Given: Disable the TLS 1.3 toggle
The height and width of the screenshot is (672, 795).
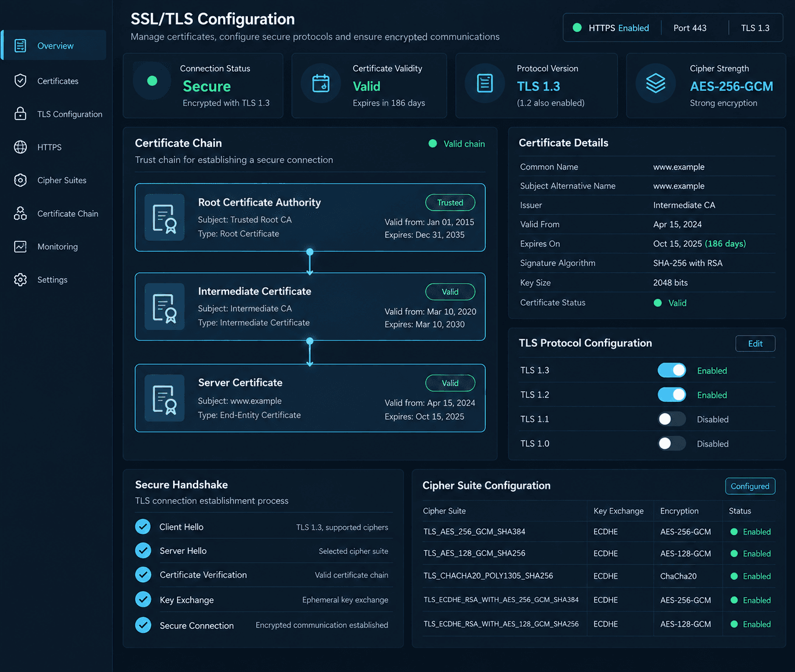Looking at the screenshot, I should pyautogui.click(x=672, y=370).
